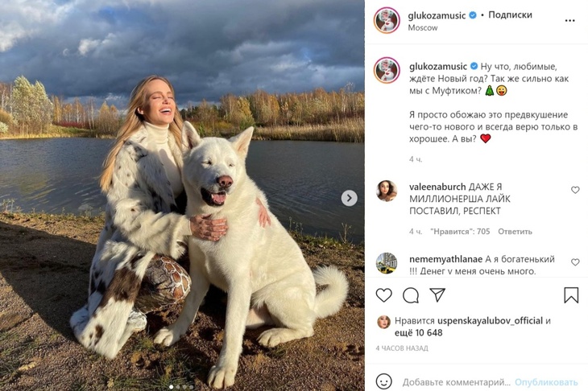Screen dimensions: 588x391
Task: Share the post via paper plane icon
Action: (x=437, y=295)
